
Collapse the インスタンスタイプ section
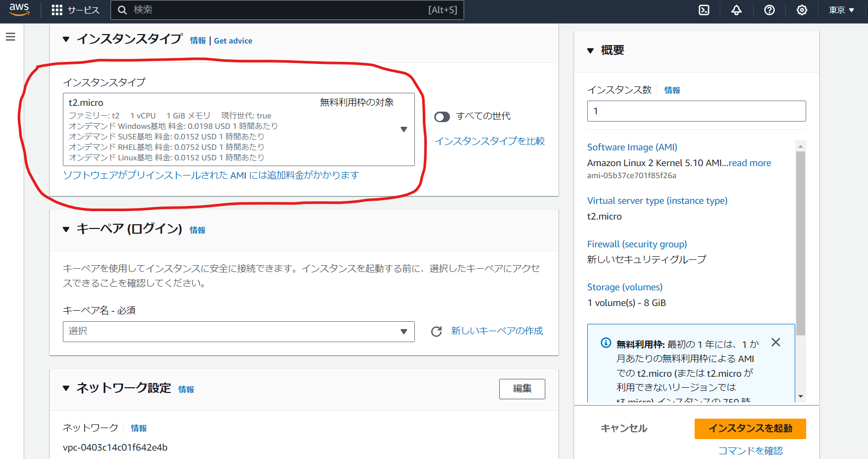coord(66,39)
